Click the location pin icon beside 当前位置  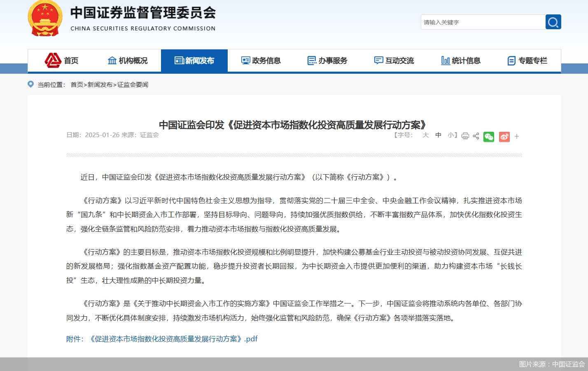tap(30, 84)
